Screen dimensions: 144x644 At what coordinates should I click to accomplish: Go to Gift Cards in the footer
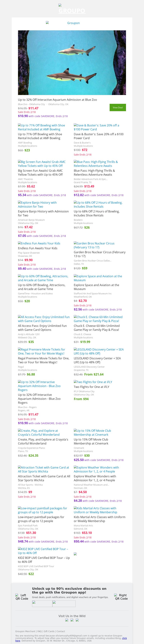click(x=49, y=631)
